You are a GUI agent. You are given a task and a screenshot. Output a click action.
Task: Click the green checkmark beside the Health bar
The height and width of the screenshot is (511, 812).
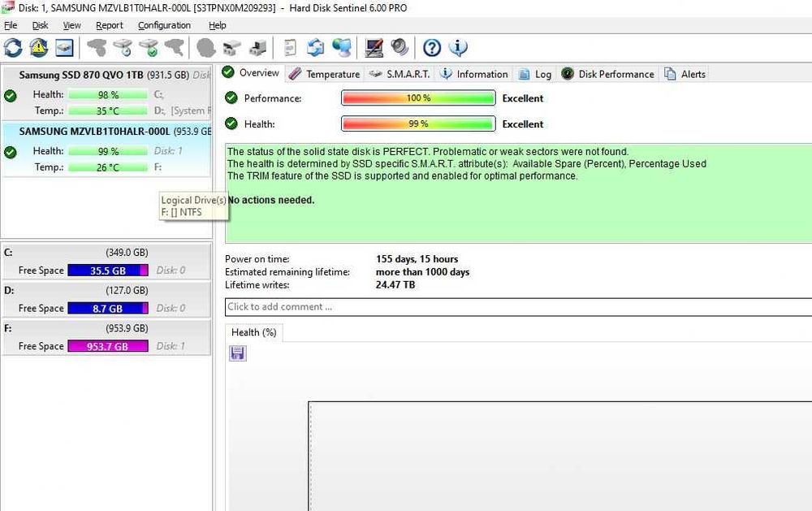click(231, 123)
